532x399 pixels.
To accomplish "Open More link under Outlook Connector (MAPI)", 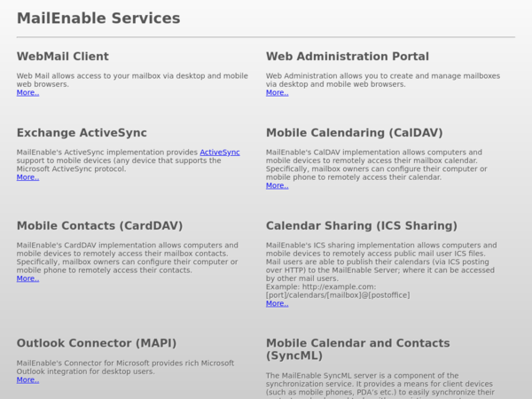I will tap(27, 380).
